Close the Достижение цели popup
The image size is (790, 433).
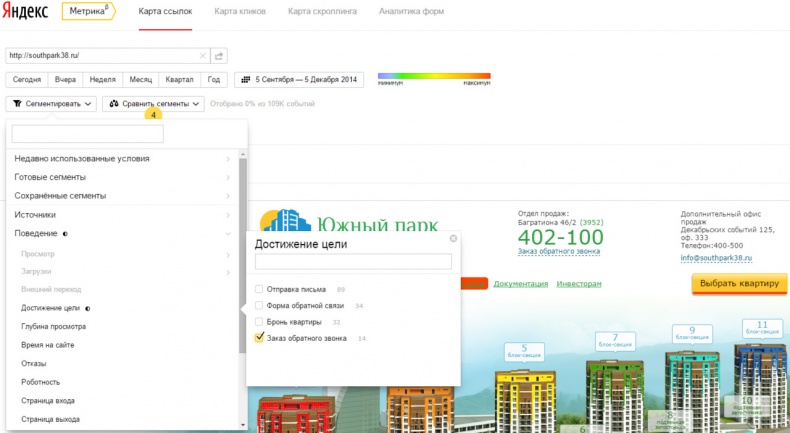[453, 239]
